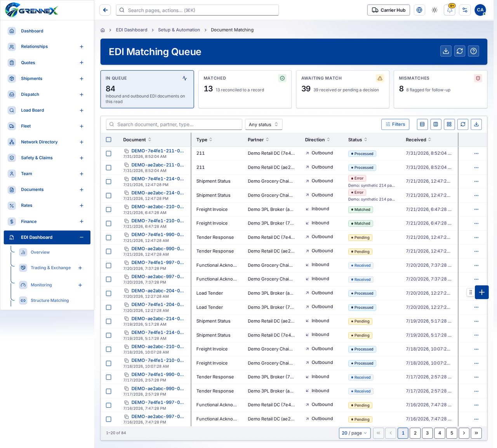Switch to the column view icon

(x=436, y=124)
